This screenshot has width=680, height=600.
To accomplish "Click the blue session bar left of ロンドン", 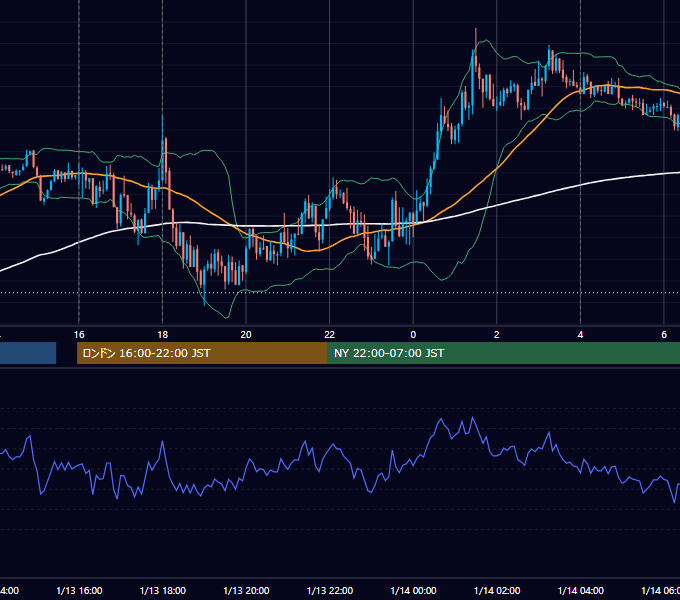I will pyautogui.click(x=28, y=353).
